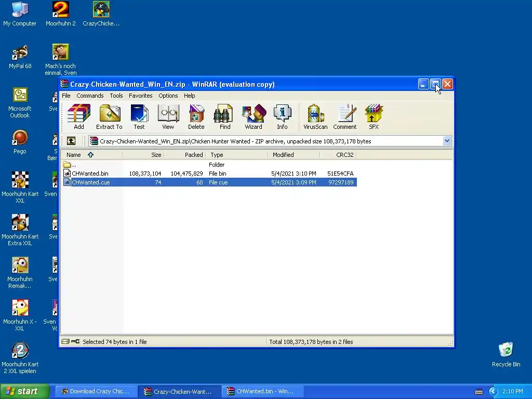532x399 pixels.
Task: Open Pego desktop shortcut
Action: (20, 142)
